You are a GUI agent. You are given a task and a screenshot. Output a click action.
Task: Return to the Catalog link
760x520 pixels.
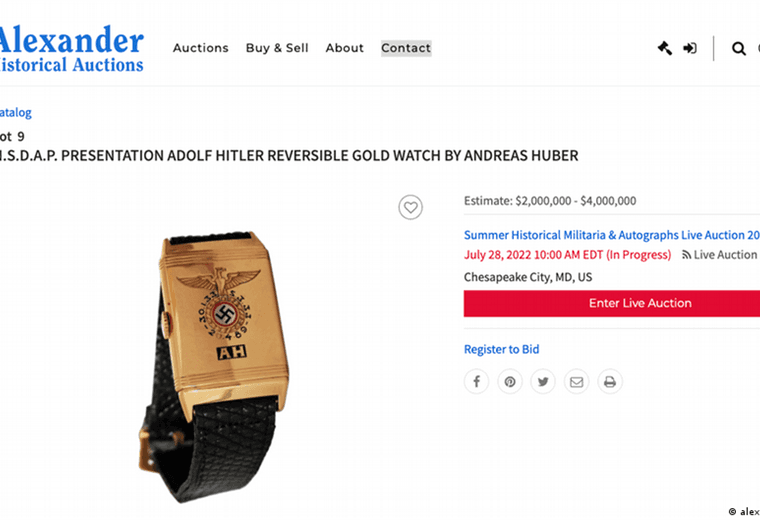point(16,112)
